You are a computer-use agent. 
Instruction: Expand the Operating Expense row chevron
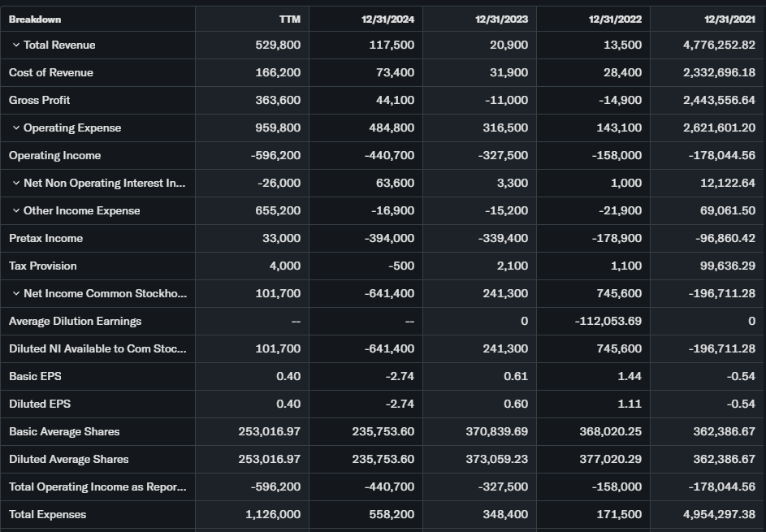(16, 128)
